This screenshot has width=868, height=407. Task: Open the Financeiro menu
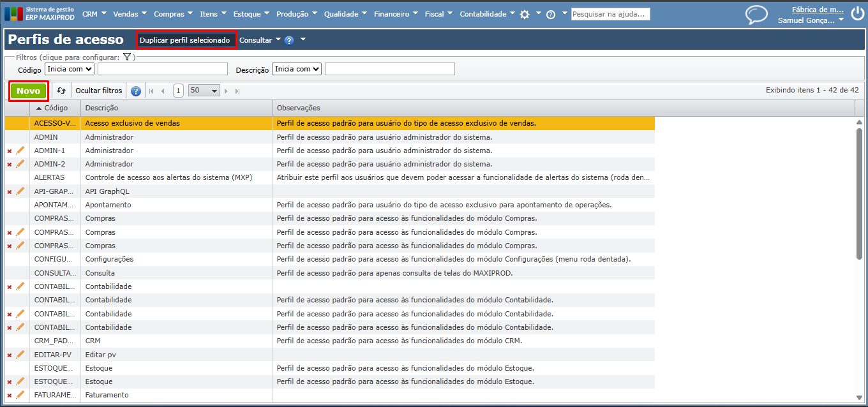pos(396,14)
